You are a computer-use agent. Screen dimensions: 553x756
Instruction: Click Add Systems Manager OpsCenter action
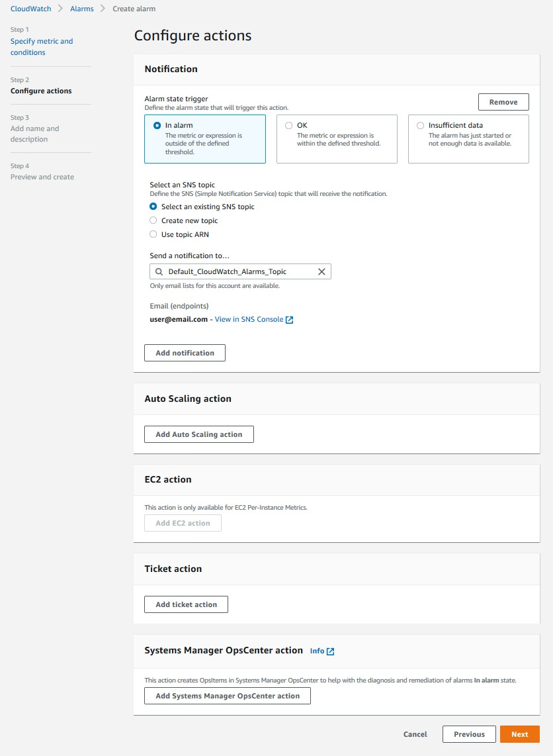coord(227,696)
